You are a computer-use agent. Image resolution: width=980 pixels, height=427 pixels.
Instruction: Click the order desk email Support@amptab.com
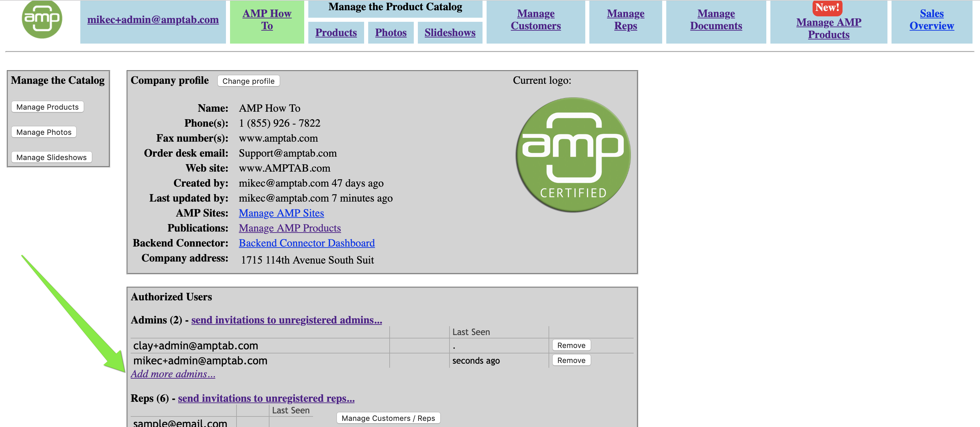288,153
